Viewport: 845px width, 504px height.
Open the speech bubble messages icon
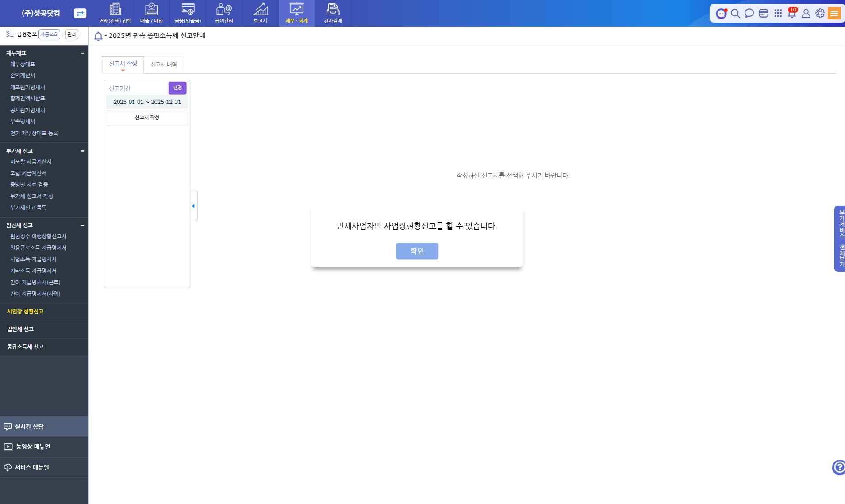(749, 13)
